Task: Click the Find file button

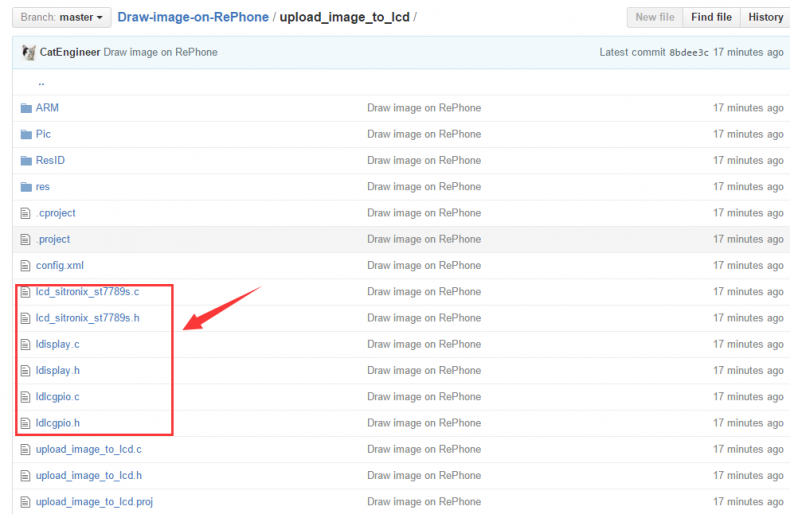Action: tap(711, 18)
